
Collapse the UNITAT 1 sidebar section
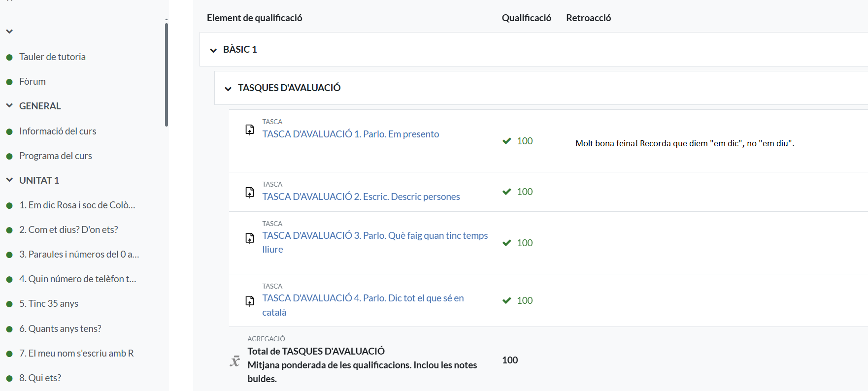[x=9, y=180]
